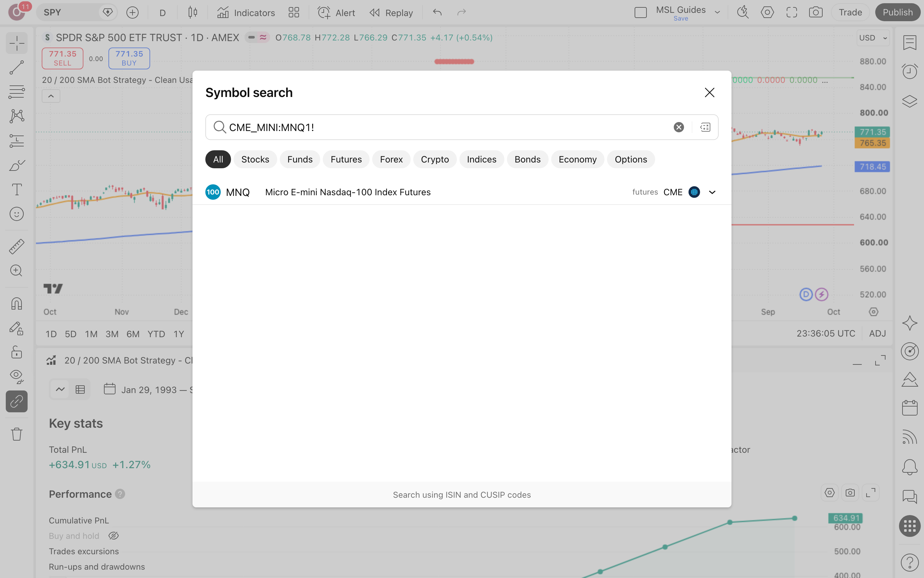
Task: Open the alerts clock panel
Action: 910,72
